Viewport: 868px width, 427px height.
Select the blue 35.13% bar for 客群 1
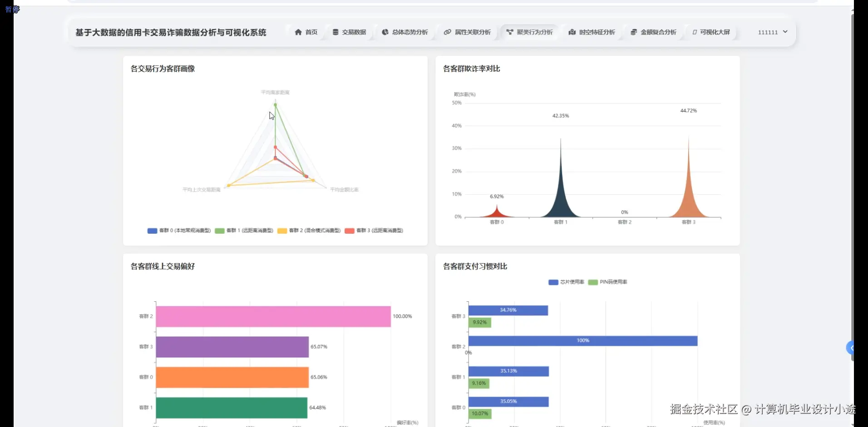coord(509,371)
